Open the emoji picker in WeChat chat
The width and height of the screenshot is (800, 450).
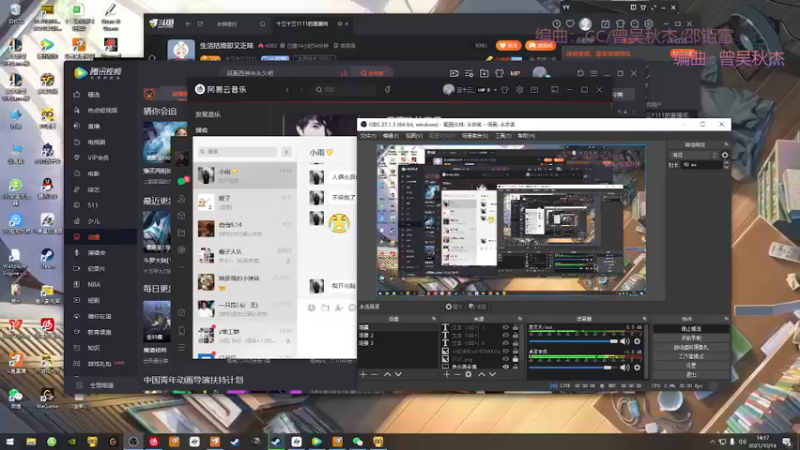coord(312,308)
